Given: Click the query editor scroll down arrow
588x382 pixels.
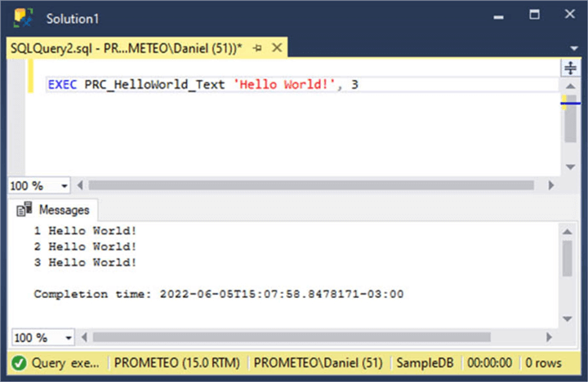Looking at the screenshot, I should tap(570, 167).
